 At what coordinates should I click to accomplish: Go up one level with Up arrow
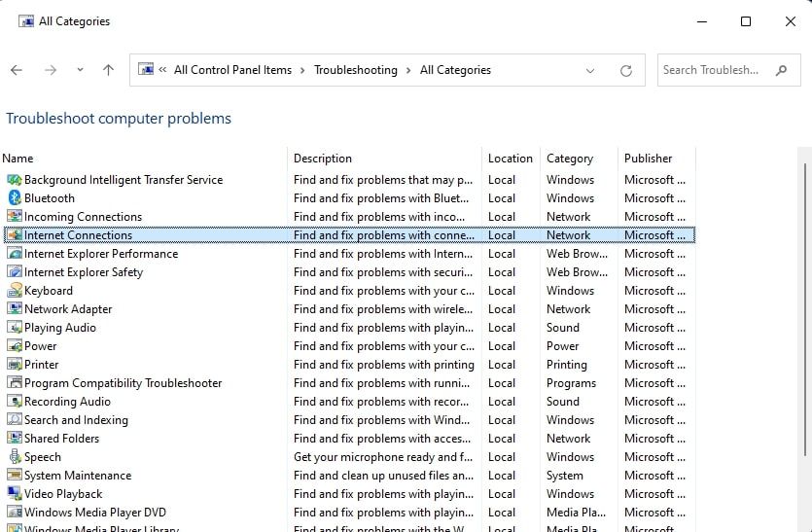tap(108, 70)
